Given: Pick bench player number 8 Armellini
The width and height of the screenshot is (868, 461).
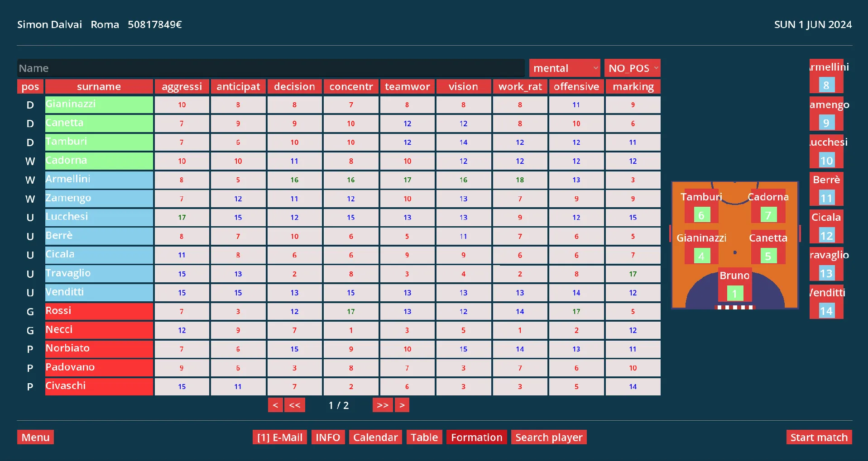Looking at the screenshot, I should 826,85.
